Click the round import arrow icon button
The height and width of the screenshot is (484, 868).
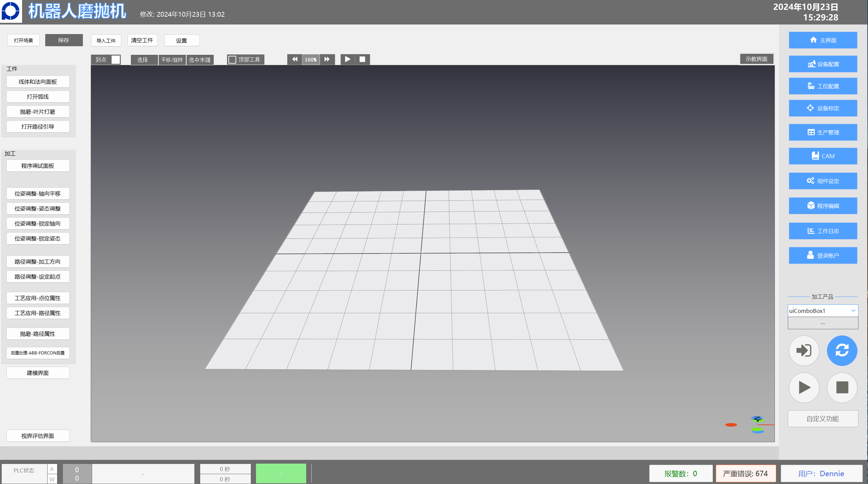pyautogui.click(x=804, y=351)
